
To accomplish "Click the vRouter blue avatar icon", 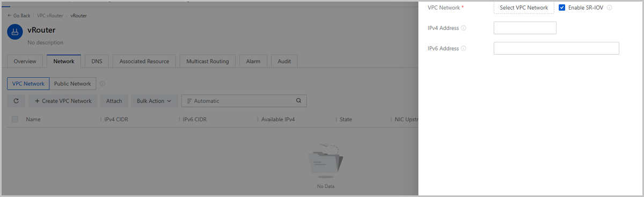I will coord(15,32).
